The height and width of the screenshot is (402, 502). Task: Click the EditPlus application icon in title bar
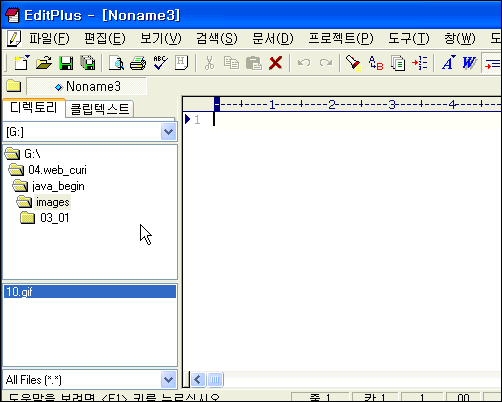pos(13,15)
